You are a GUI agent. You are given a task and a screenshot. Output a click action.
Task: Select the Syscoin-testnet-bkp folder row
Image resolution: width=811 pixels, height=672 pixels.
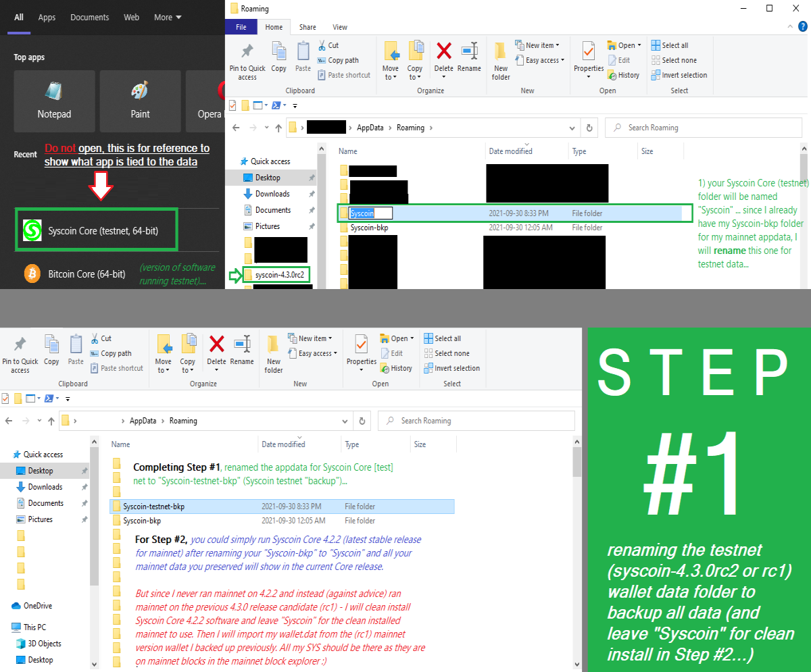tap(282, 506)
